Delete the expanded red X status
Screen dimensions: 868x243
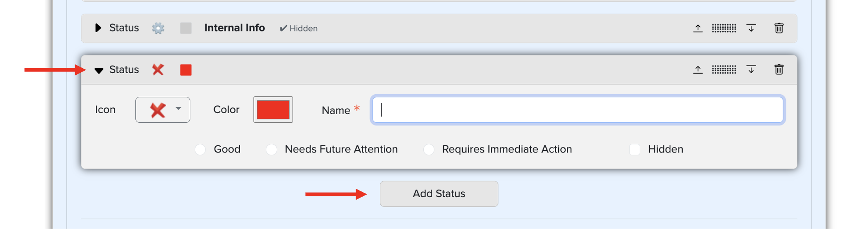pyautogui.click(x=779, y=69)
